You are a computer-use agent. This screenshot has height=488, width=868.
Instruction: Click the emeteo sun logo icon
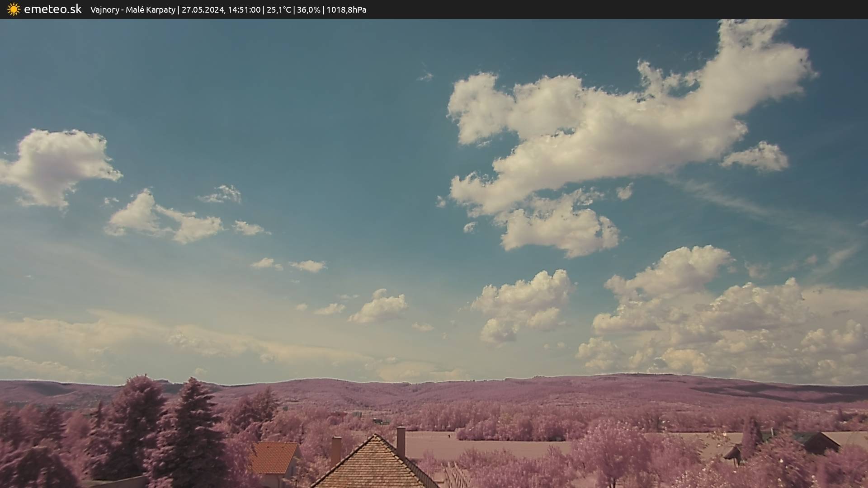(x=14, y=9)
